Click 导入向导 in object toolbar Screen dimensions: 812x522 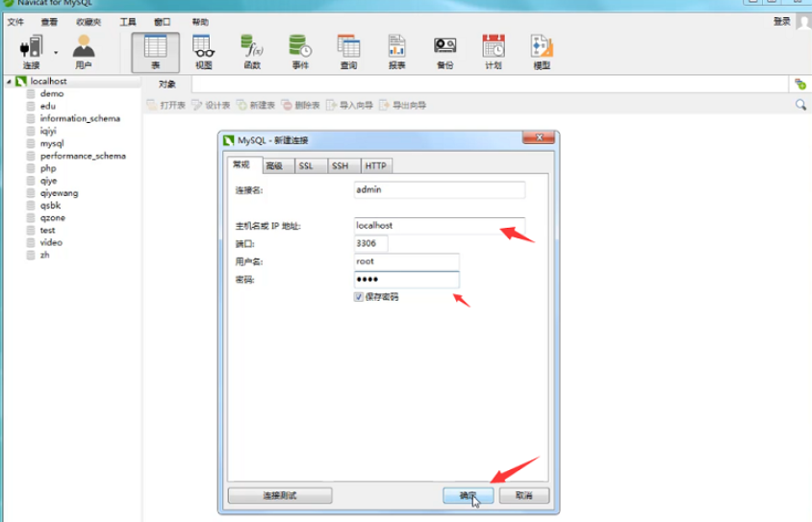pos(349,105)
